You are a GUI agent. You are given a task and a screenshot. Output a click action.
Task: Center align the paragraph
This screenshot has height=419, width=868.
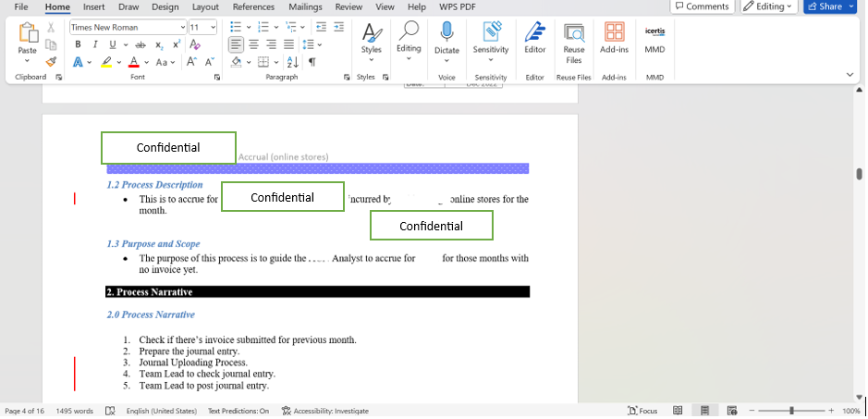[253, 44]
